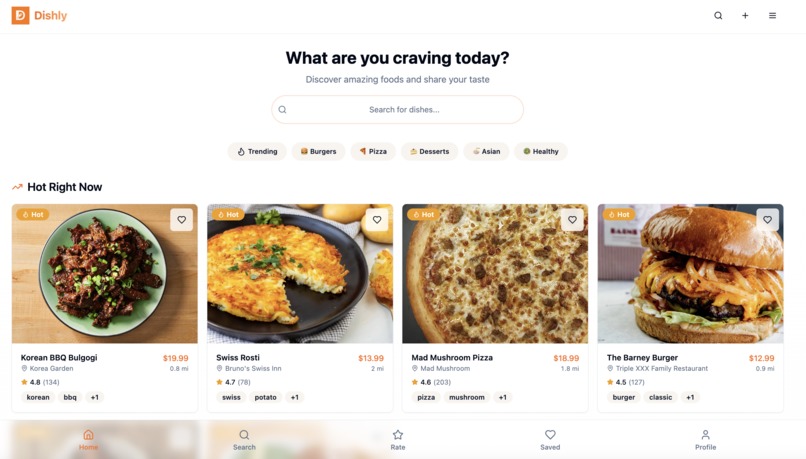Focus the 'Search for dishes...' input field
Viewport: 806px width, 459px height.
tap(397, 109)
